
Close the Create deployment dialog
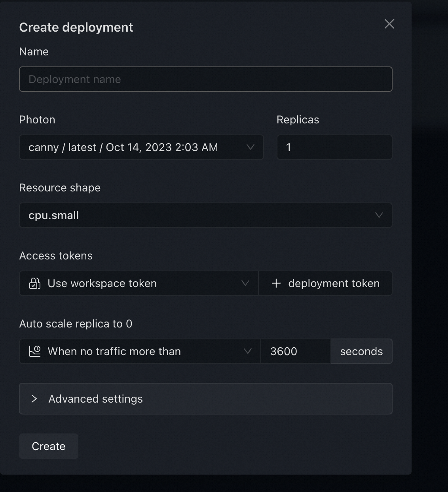click(x=389, y=24)
